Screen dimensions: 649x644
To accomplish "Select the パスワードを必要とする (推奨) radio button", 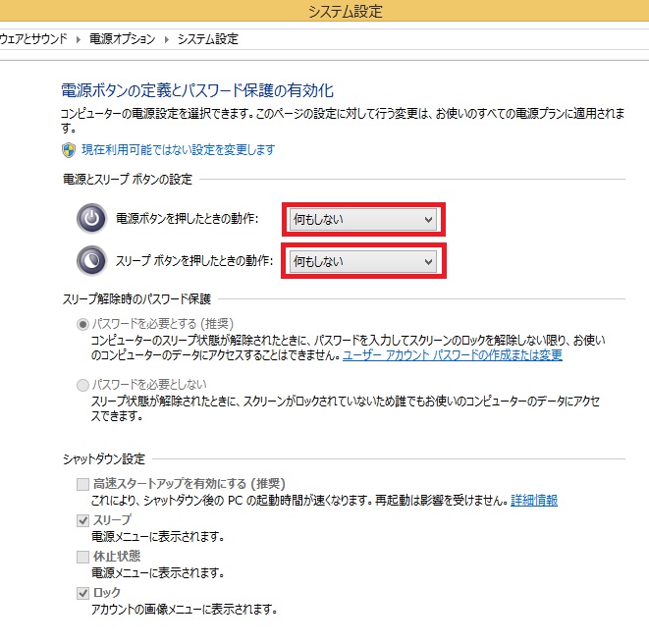I will click(x=82, y=323).
